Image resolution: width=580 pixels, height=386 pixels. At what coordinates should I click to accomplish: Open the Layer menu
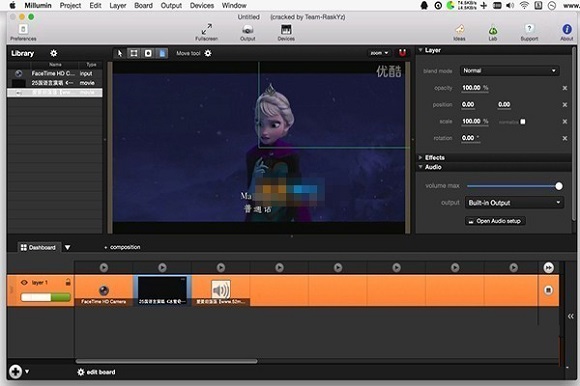pyautogui.click(x=118, y=6)
